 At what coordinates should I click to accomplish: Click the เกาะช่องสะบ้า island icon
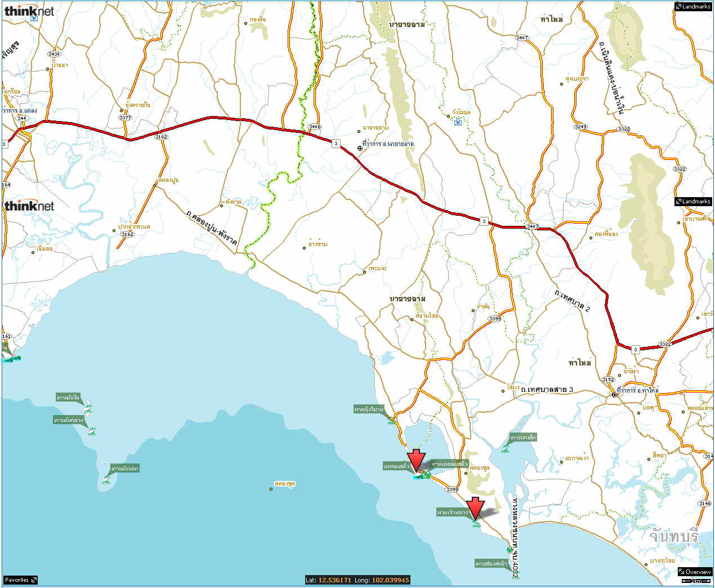point(515,573)
